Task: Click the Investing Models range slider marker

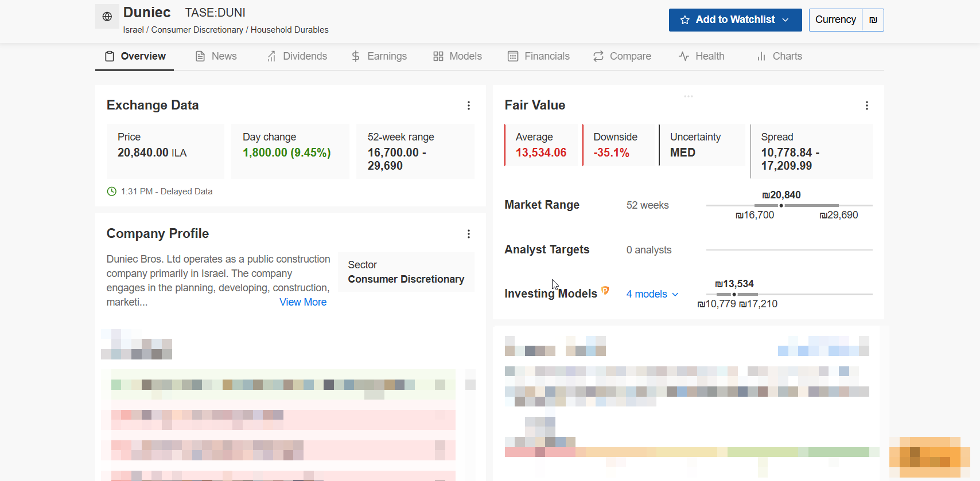Action: (734, 294)
